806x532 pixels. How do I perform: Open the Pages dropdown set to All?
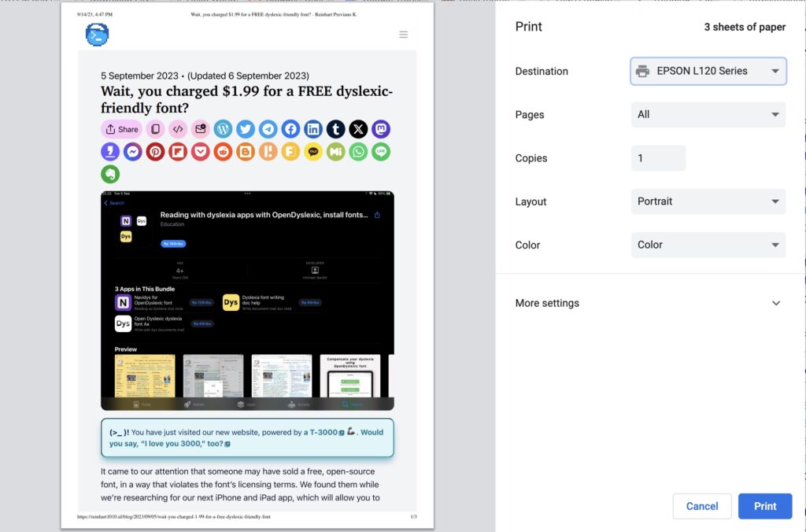point(708,114)
